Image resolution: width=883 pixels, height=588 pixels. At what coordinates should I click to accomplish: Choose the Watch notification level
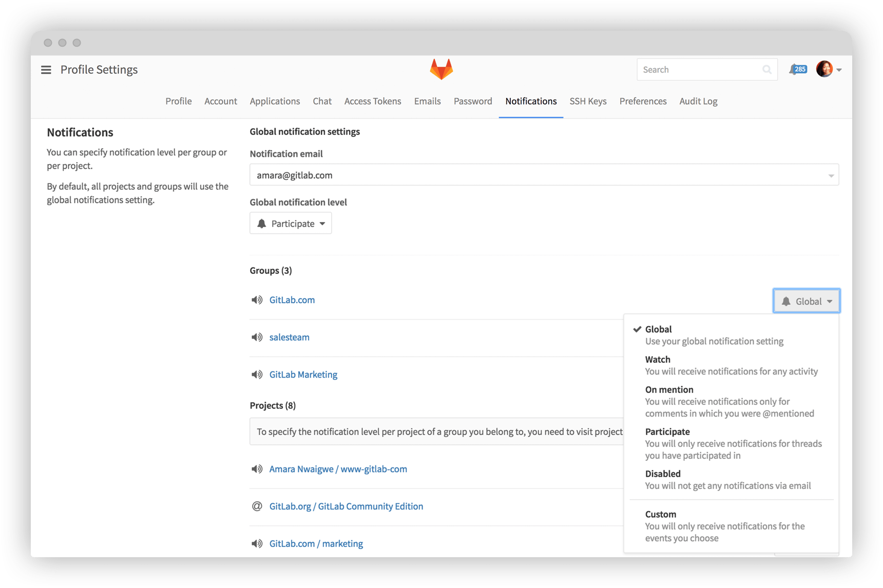point(731,365)
